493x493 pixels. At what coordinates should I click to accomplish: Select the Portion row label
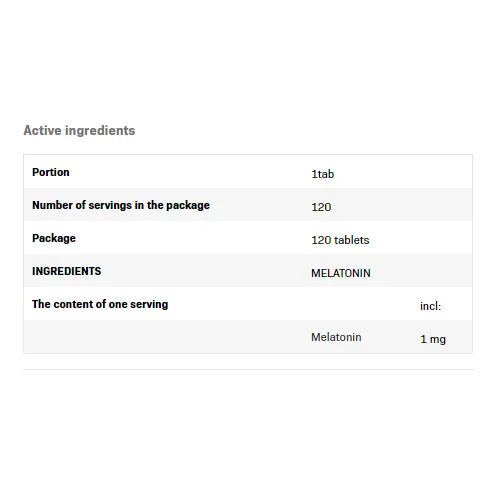(51, 172)
